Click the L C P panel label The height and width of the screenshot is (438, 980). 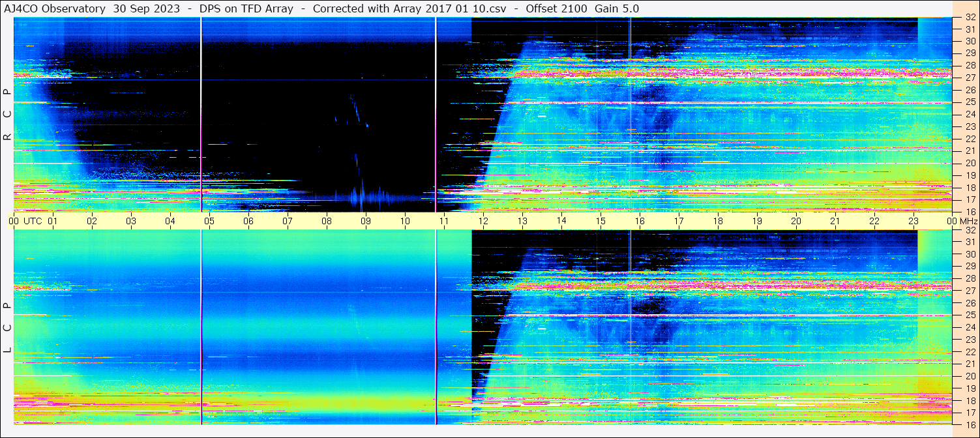[x=7, y=328]
